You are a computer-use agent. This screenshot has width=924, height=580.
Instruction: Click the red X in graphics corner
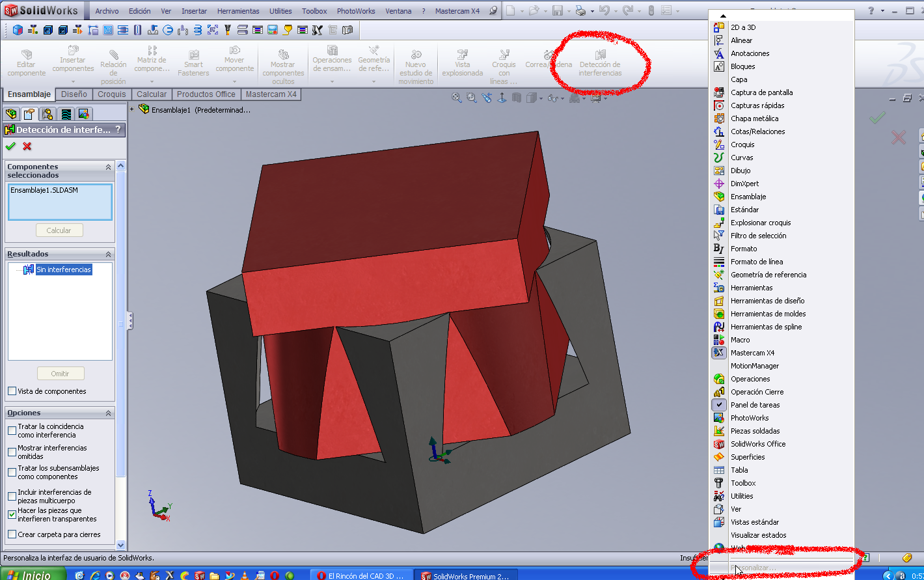898,137
